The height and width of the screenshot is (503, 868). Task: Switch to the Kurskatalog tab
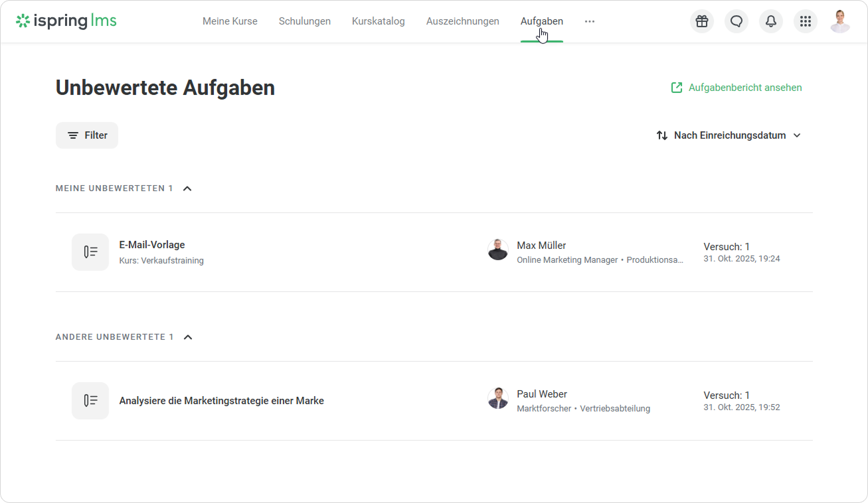coord(378,21)
